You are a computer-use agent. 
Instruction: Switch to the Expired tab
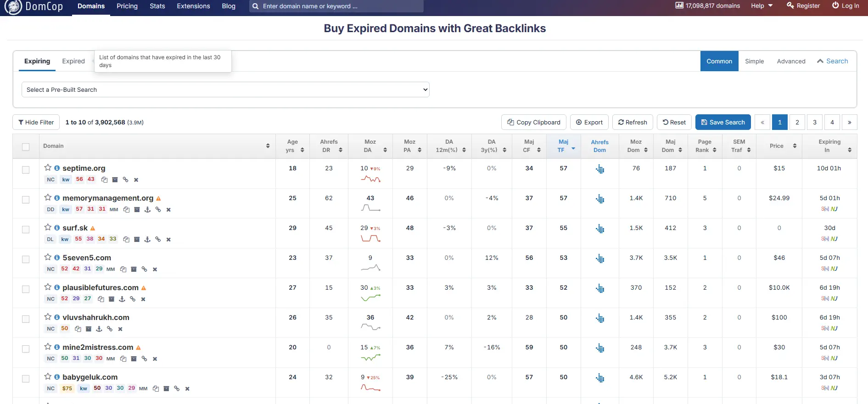tap(73, 61)
